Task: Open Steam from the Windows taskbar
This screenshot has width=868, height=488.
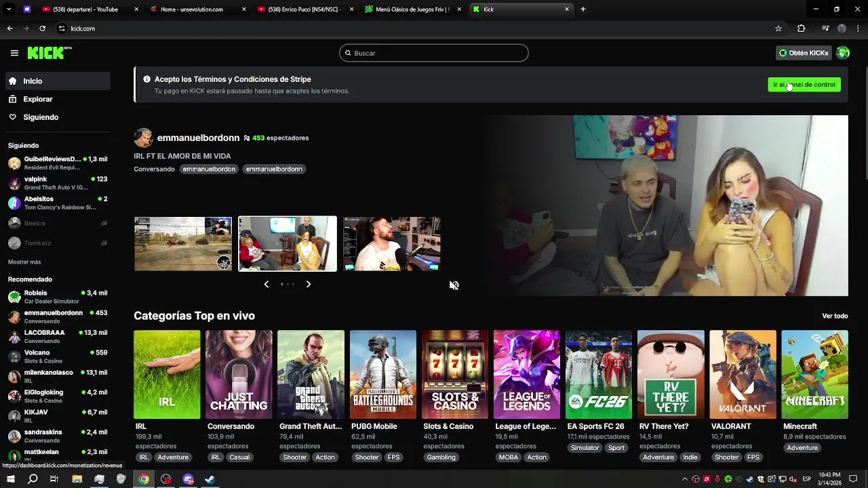Action: [210, 479]
